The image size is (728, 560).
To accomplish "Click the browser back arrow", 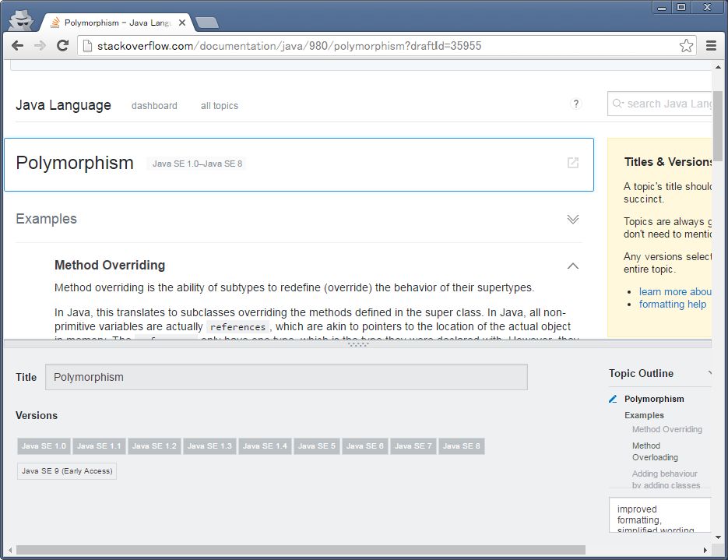I will pyautogui.click(x=18, y=45).
